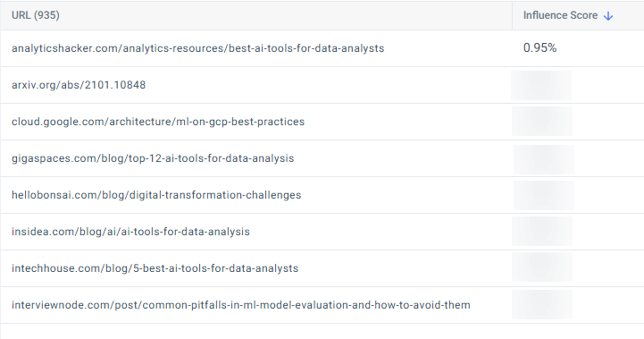Open the hellobonsai.com digital-transformation-challenges URL
Viewport: 644px width, 339px height.
pyautogui.click(x=156, y=195)
